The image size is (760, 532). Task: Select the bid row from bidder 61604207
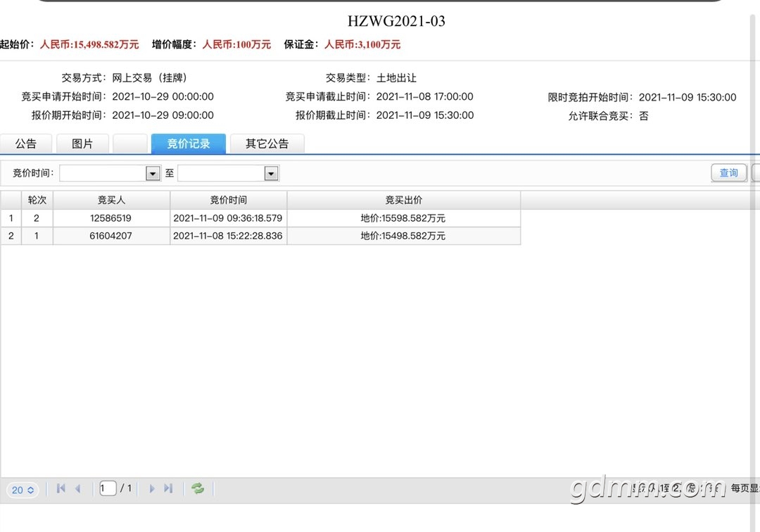pos(111,236)
